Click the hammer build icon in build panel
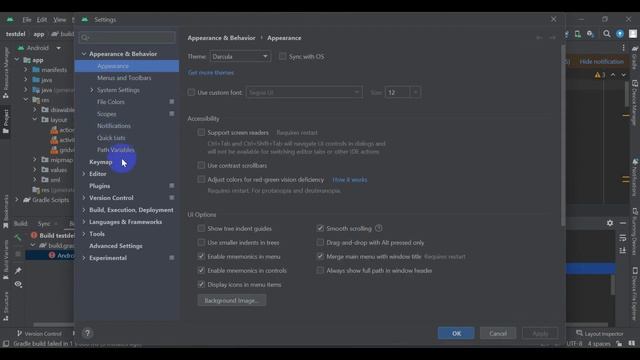640x360 pixels. [18, 237]
